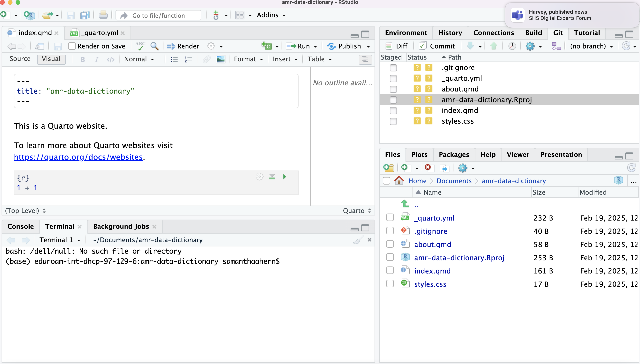Click the Insert code chunk icon
The width and height of the screenshot is (640, 364).
(267, 46)
